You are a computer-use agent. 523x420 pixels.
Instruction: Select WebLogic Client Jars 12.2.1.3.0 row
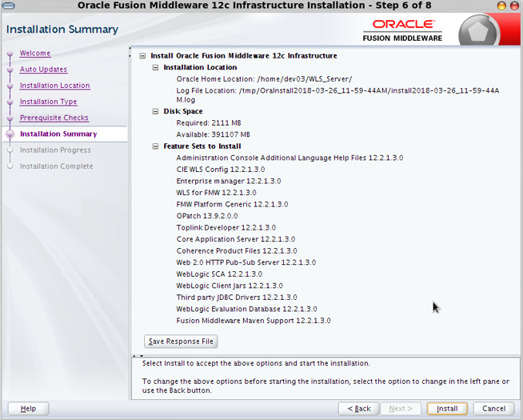pyautogui.click(x=230, y=286)
